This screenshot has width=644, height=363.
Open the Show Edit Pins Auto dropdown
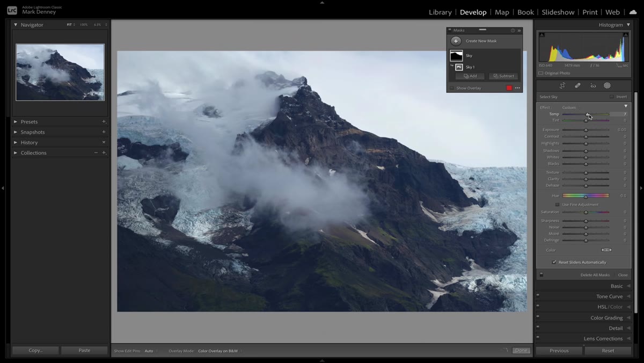pyautogui.click(x=150, y=351)
